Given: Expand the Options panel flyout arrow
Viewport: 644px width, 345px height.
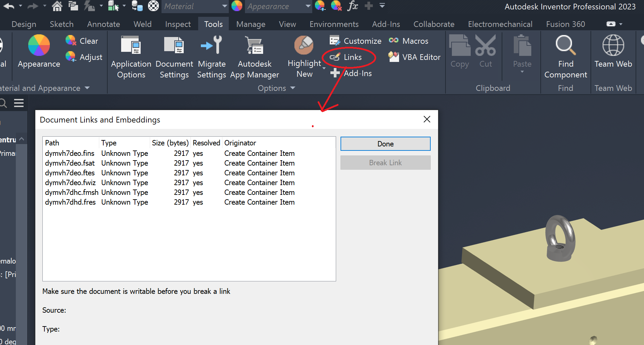Looking at the screenshot, I should tap(292, 88).
